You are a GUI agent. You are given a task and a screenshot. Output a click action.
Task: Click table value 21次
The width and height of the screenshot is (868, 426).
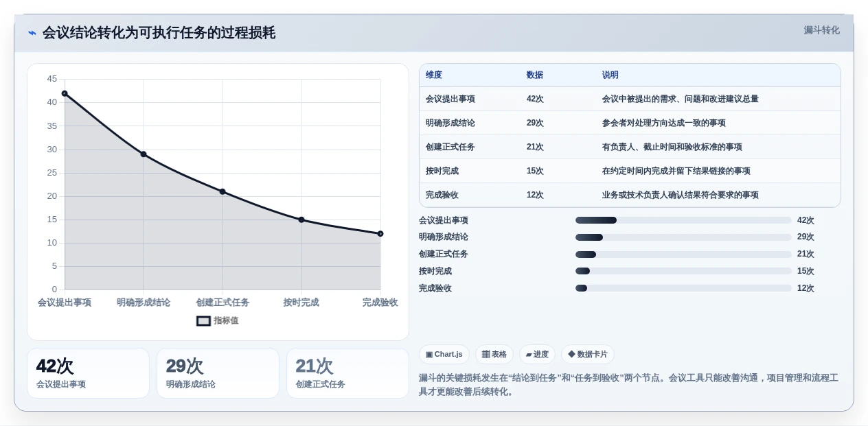pyautogui.click(x=535, y=147)
